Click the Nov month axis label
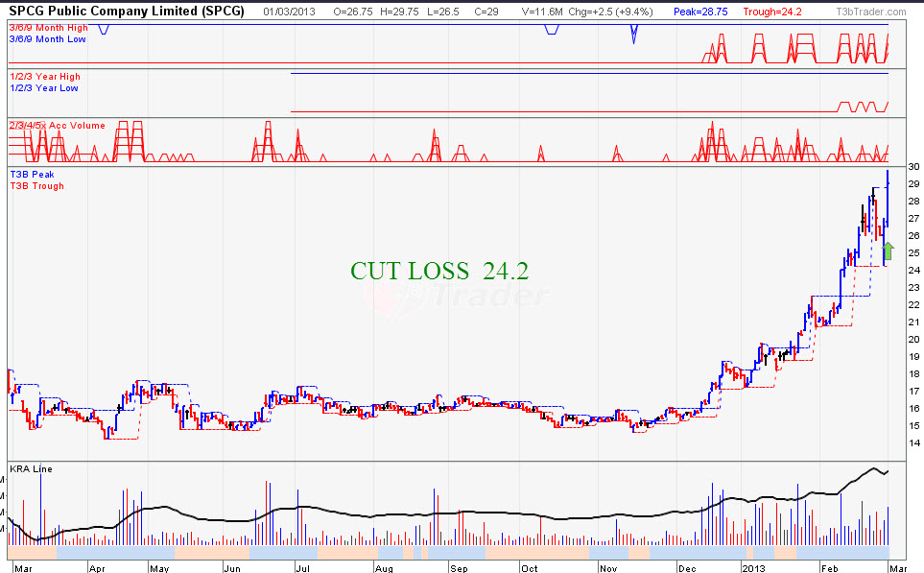Image resolution: width=924 pixels, height=573 pixels. pos(608,568)
